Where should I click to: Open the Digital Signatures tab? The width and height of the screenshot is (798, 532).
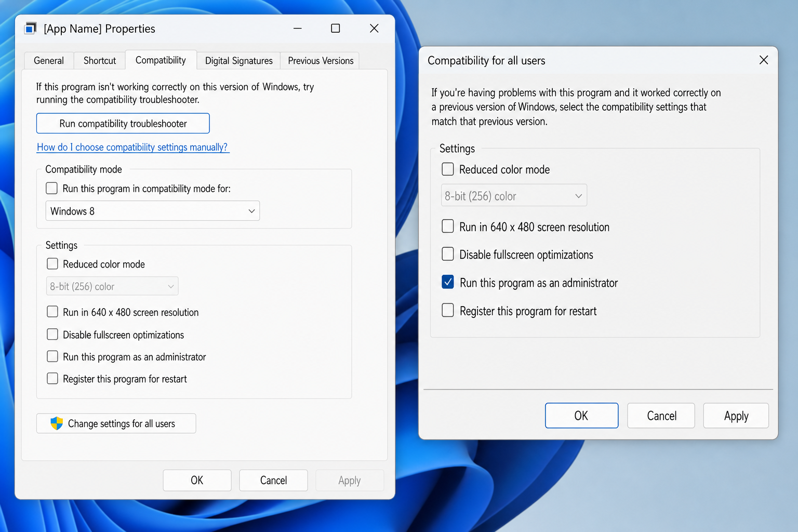click(x=239, y=61)
